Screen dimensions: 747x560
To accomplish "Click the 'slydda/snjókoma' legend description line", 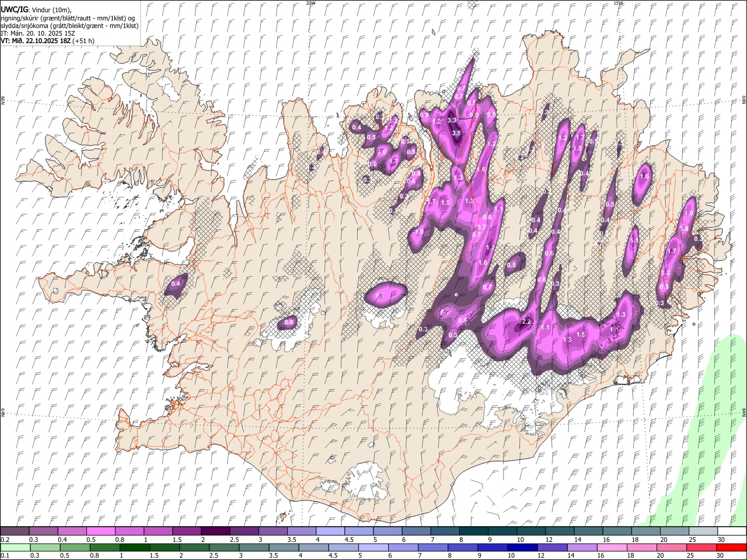I will [69, 26].
